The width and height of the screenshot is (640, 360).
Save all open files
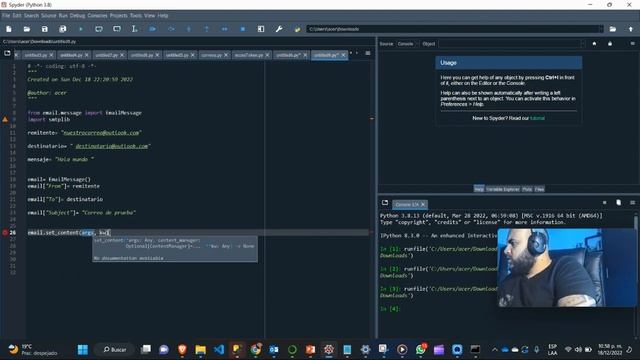coord(62,29)
